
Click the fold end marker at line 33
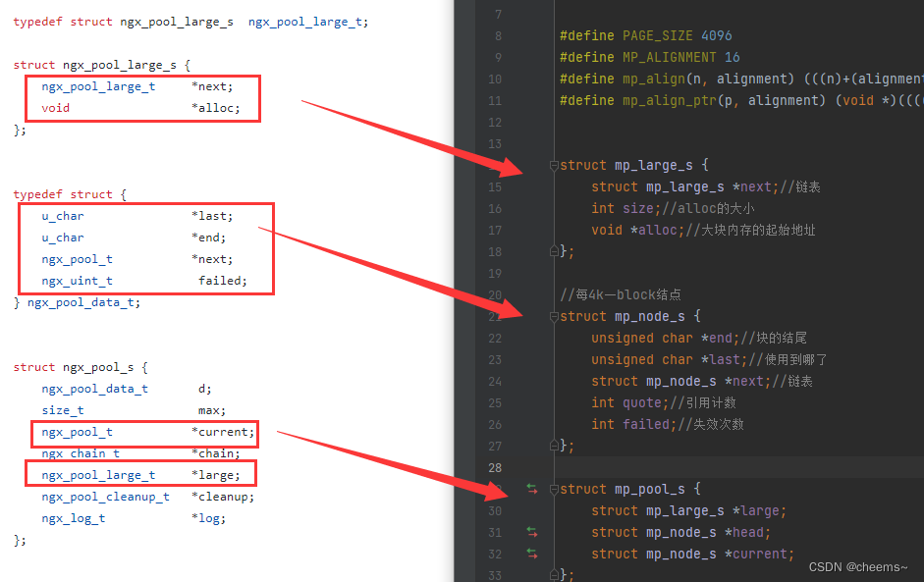pos(554,574)
